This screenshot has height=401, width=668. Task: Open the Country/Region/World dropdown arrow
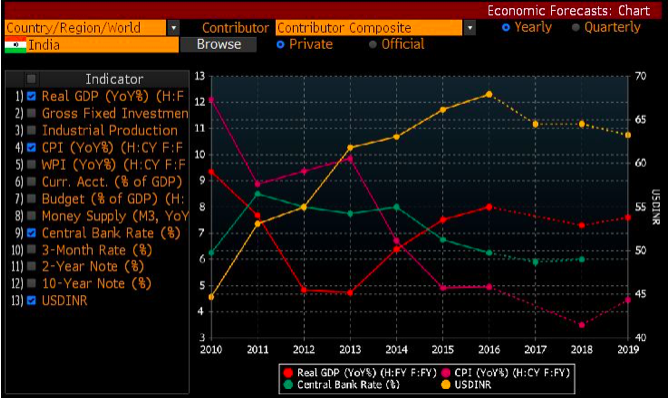tap(173, 28)
